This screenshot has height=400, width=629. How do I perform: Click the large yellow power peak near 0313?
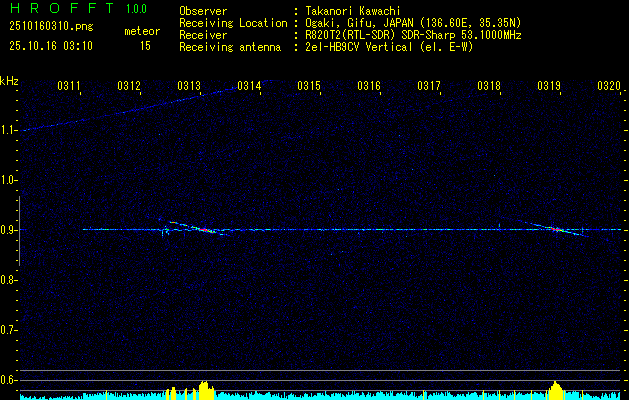point(206,390)
